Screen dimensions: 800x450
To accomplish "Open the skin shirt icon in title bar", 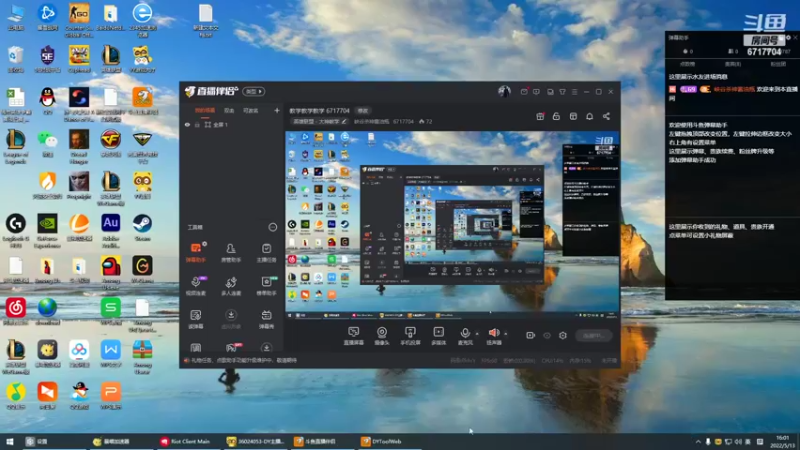I will (x=562, y=92).
